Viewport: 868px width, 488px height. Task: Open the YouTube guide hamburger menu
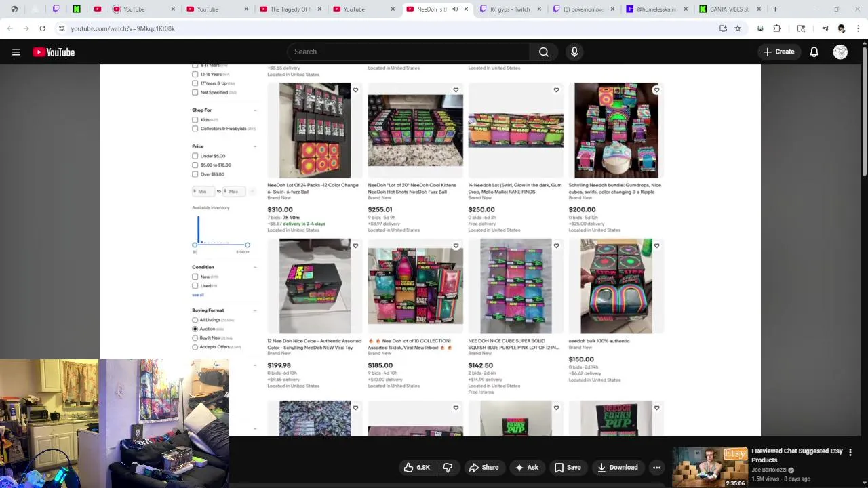point(16,52)
